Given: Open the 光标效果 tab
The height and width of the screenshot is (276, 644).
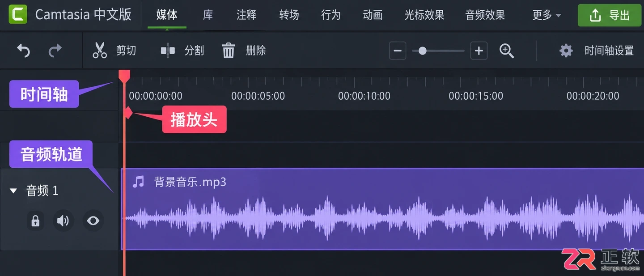Looking at the screenshot, I should point(424,15).
